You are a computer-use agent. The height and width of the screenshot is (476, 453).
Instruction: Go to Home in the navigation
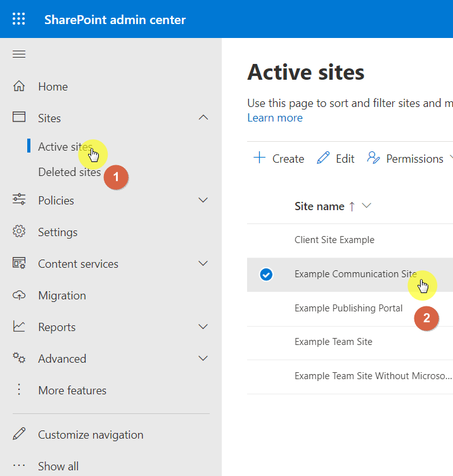53,87
